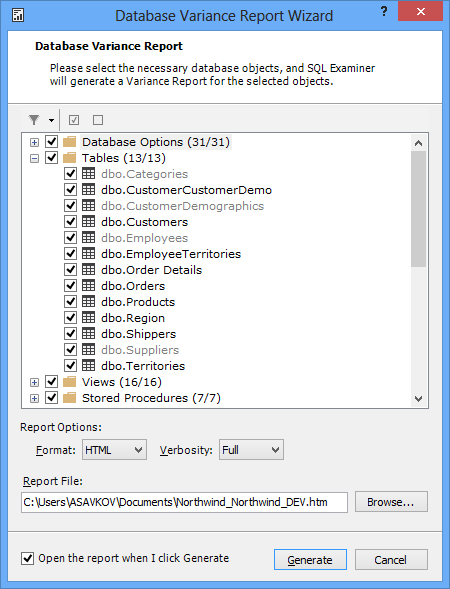Uncheck the Database Options checkbox

51,142
